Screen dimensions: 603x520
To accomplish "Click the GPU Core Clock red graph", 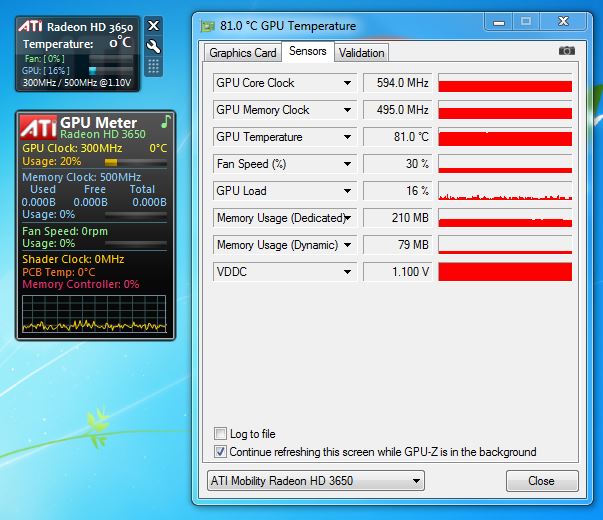I will (x=505, y=83).
